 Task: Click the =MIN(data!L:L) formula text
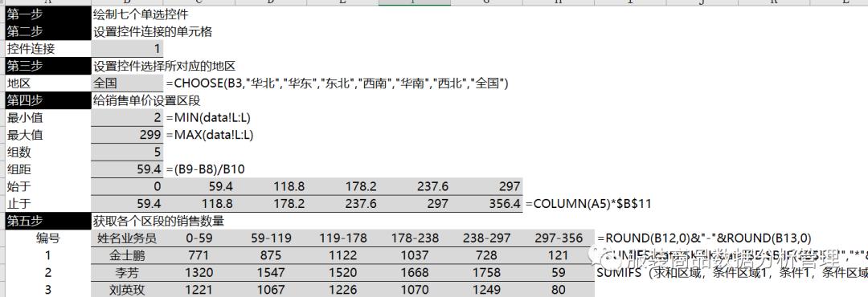[x=208, y=118]
